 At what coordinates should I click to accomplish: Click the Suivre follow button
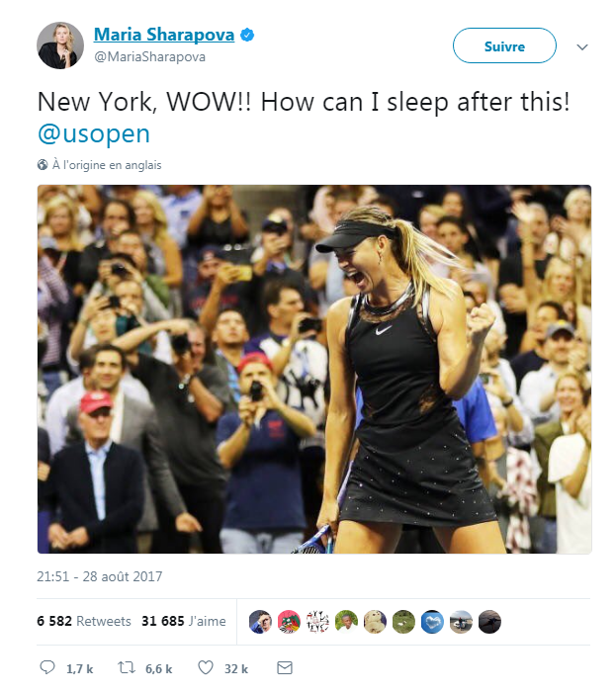pos(504,45)
